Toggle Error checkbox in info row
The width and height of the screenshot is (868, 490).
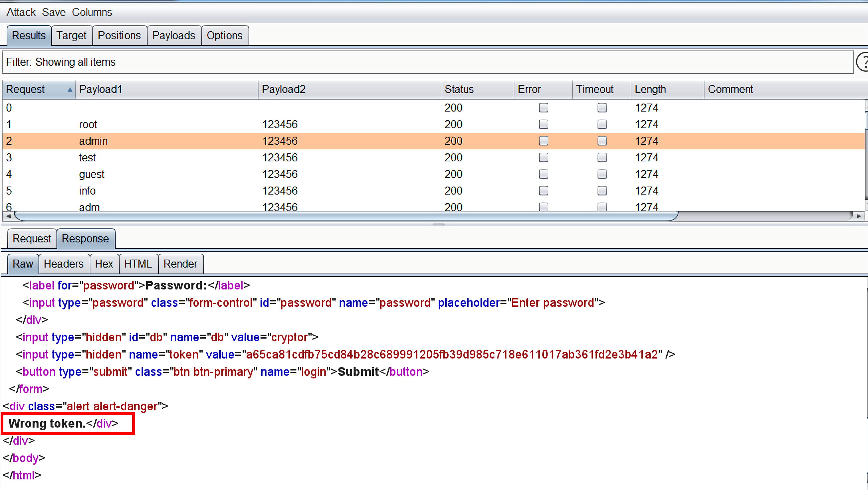tap(544, 191)
